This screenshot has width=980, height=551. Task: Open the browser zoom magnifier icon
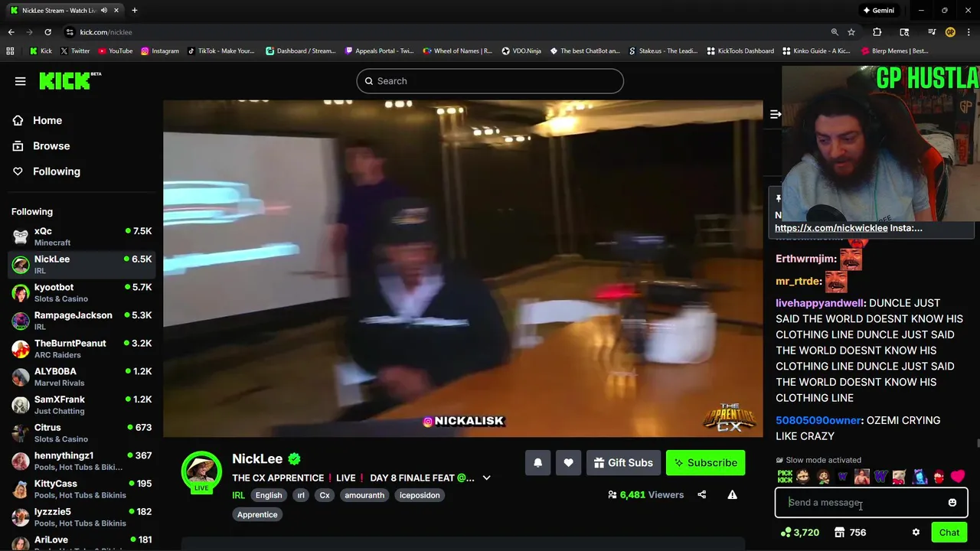pyautogui.click(x=835, y=32)
